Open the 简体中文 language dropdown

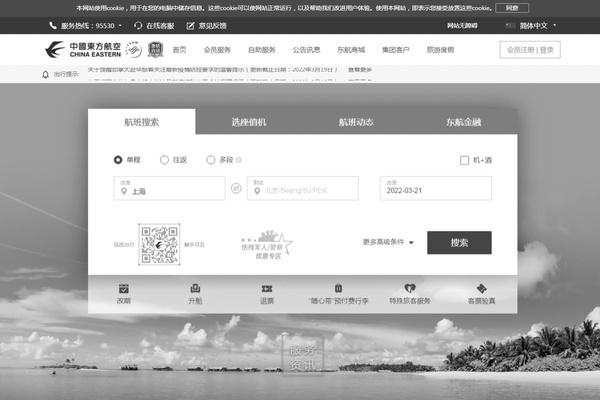coord(537,25)
